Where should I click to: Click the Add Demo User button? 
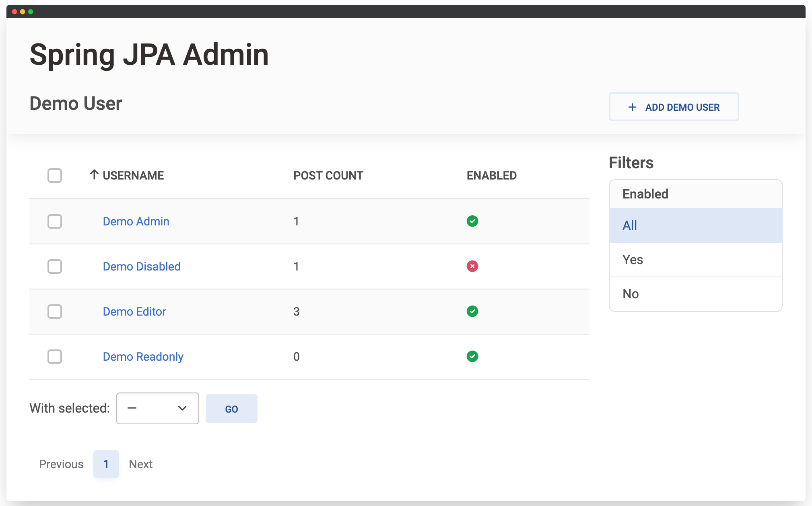674,107
